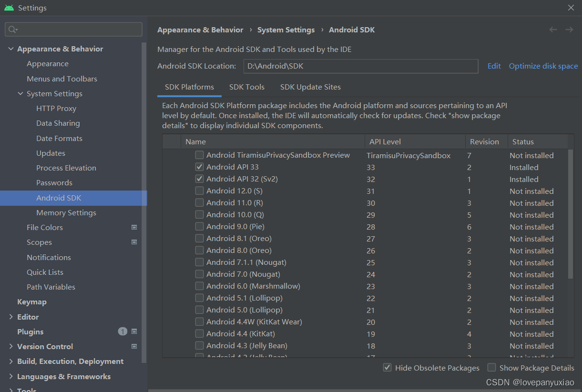The width and height of the screenshot is (582, 392).
Task: Open Notifications settings
Action: [49, 257]
